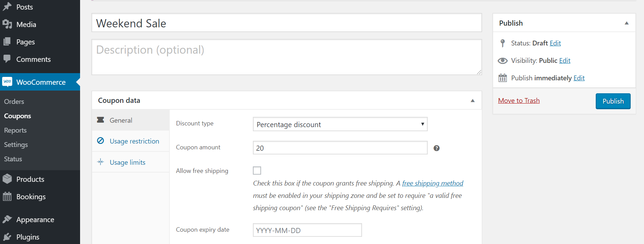The height and width of the screenshot is (244, 644).
Task: Click the Bookings calendar icon
Action: click(7, 196)
